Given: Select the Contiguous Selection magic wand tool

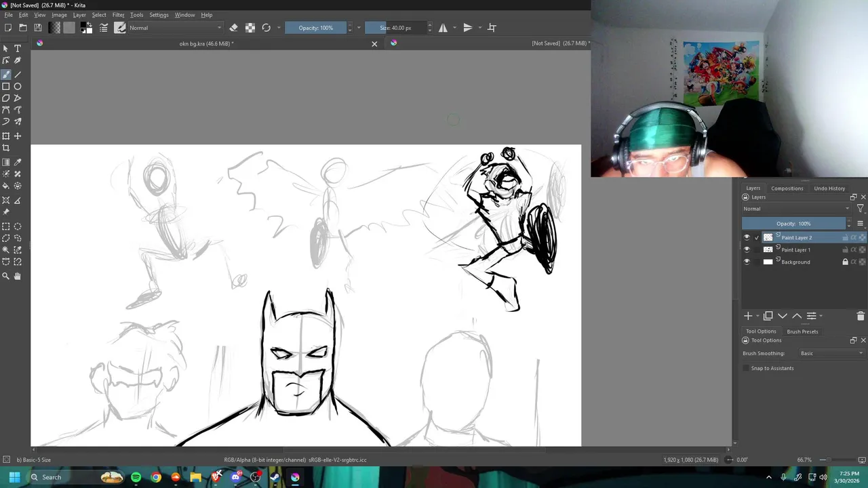Looking at the screenshot, I should click(6, 250).
